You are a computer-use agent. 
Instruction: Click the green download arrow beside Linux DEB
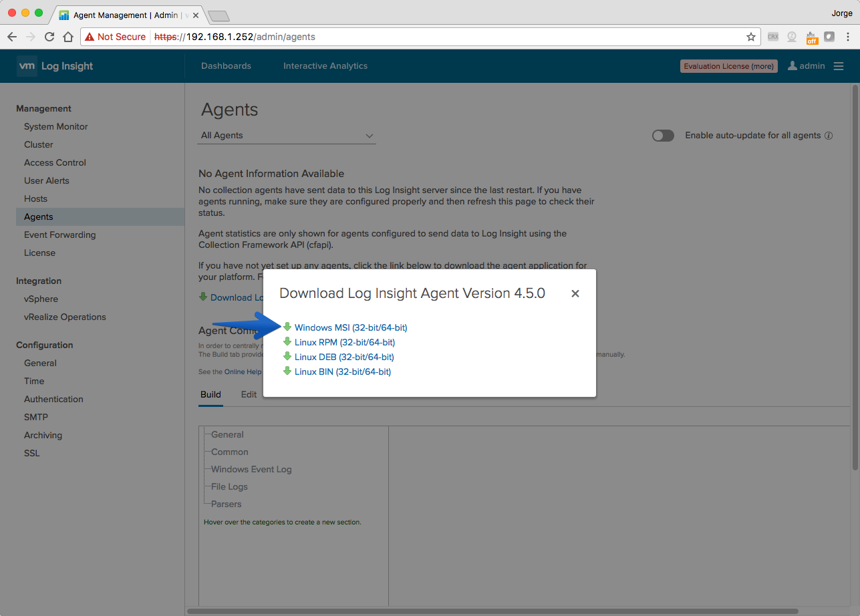[287, 356]
